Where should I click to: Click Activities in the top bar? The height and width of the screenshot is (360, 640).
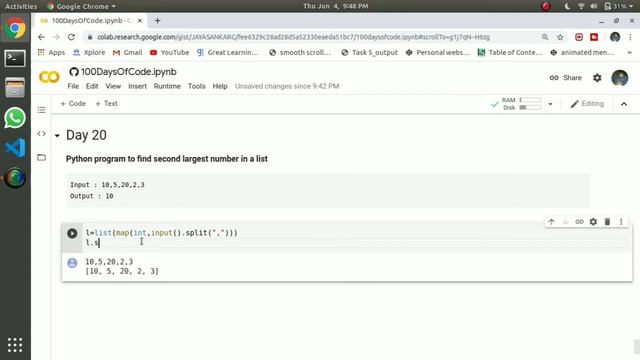tap(21, 6)
